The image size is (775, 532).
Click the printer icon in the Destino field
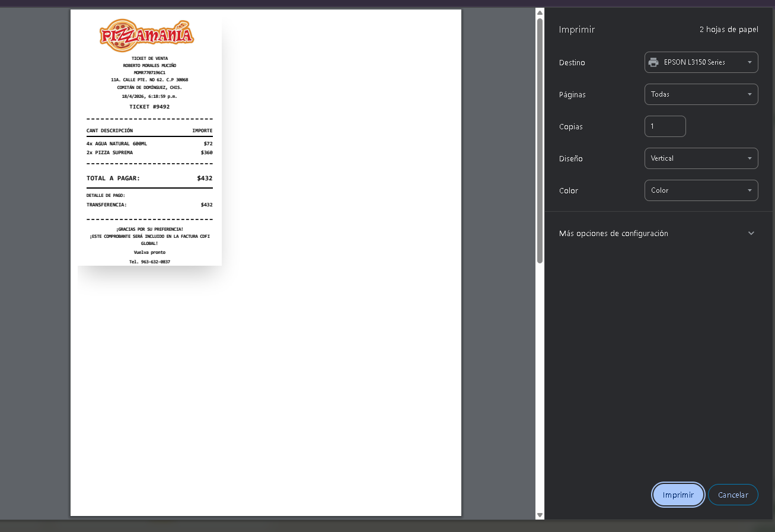653,62
